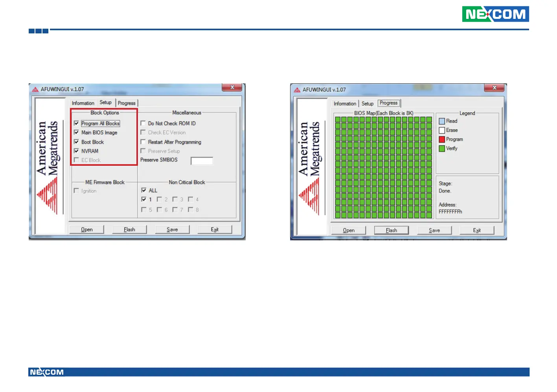The width and height of the screenshot is (557, 392).
Task: Uncheck the ALL Non Critical Block checkbox
Action: 144,190
